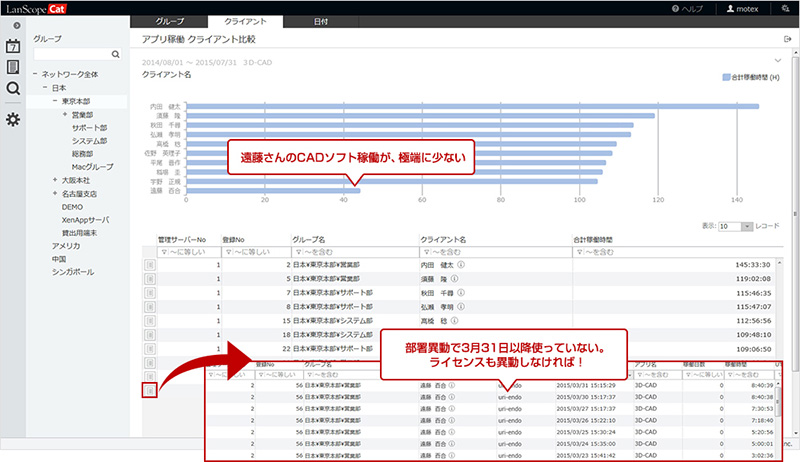Viewport: 800px width, 462px height.
Task: Open the detail icon for registration No 18 row
Action: [x=149, y=335]
